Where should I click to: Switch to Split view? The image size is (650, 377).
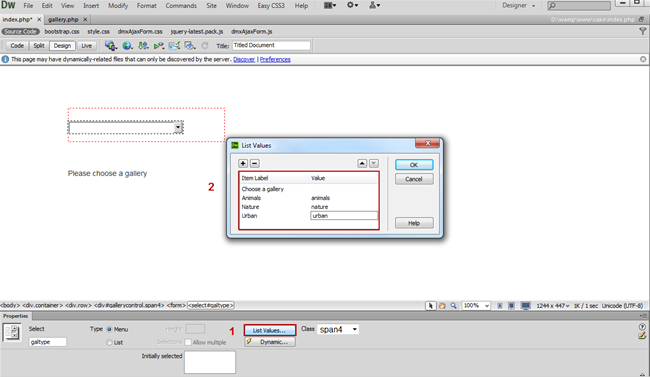coord(39,46)
